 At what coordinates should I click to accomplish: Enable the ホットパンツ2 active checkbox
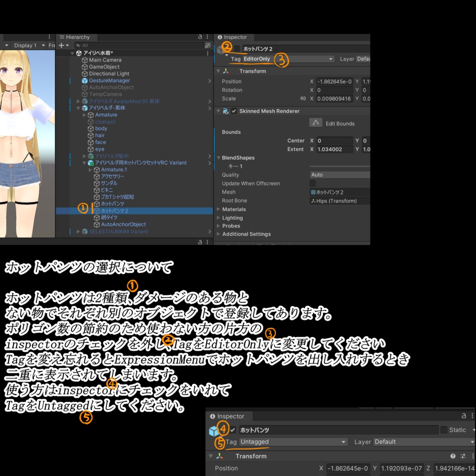click(237, 48)
